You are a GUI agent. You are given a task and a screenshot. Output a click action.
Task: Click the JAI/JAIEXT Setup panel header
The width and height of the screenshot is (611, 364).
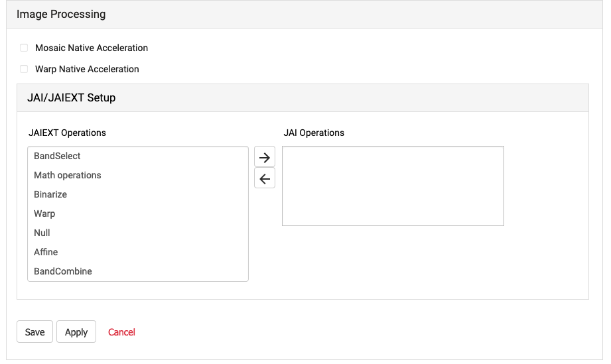pos(303,97)
